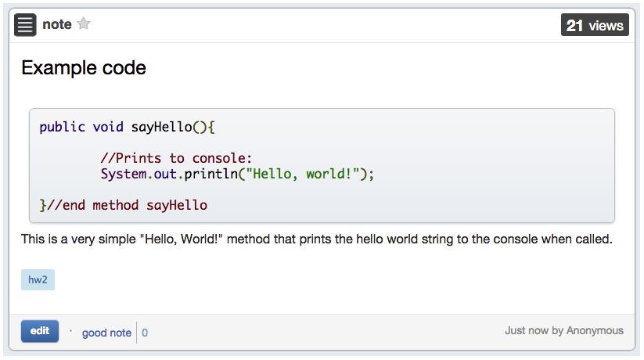Click the number 21 in views badge

point(575,25)
